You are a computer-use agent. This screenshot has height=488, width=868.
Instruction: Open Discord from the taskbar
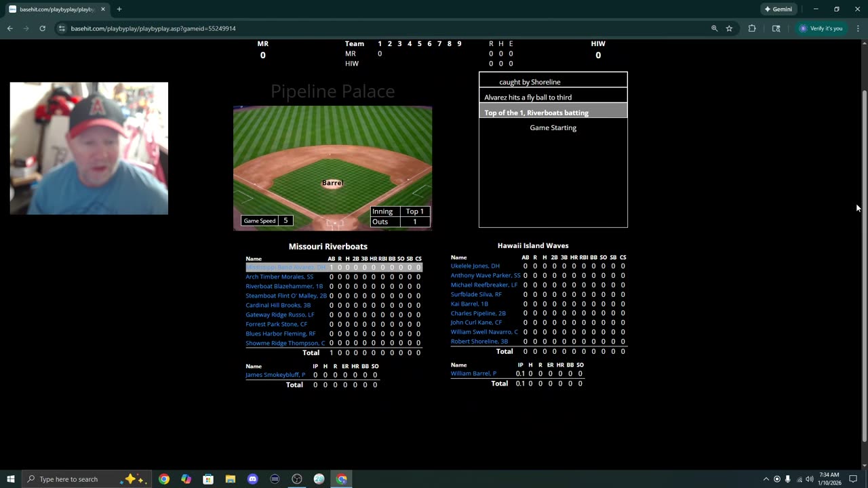point(253,479)
